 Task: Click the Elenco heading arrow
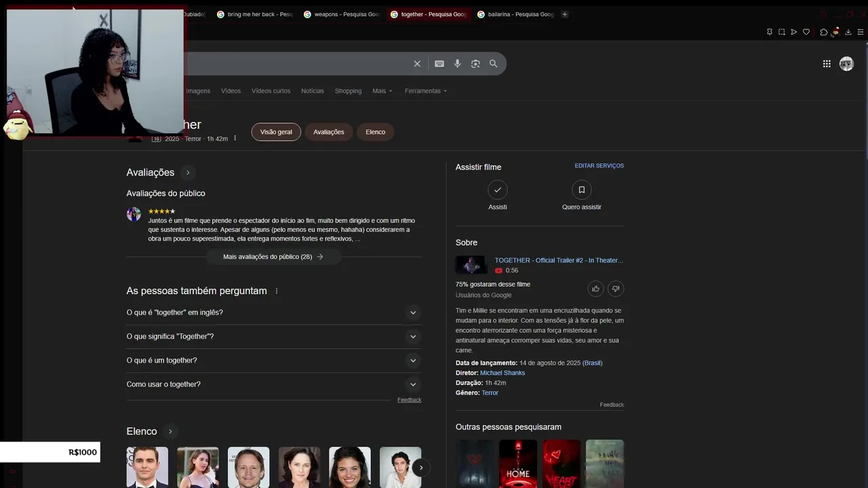[x=170, y=432]
